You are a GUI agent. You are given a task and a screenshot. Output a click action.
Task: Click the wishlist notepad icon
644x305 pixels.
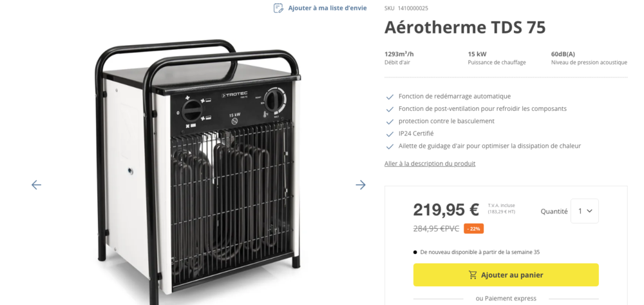pos(278,8)
